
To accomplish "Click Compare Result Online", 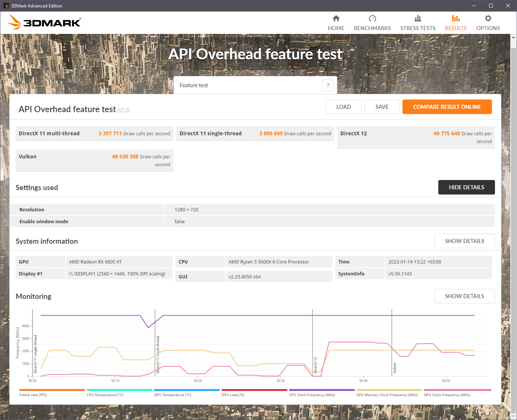I will point(447,107).
